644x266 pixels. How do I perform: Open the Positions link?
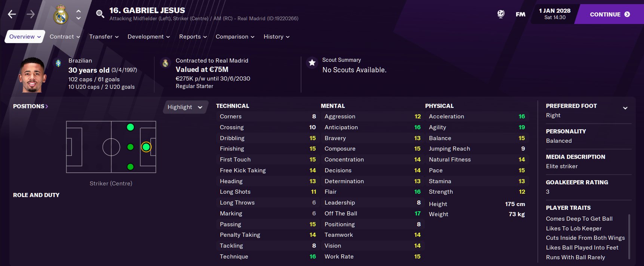[31, 106]
